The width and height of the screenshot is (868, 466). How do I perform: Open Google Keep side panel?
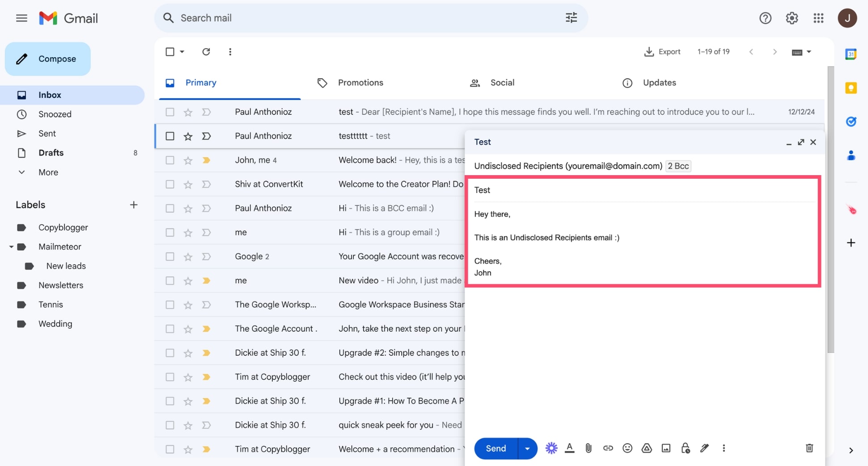tap(851, 88)
